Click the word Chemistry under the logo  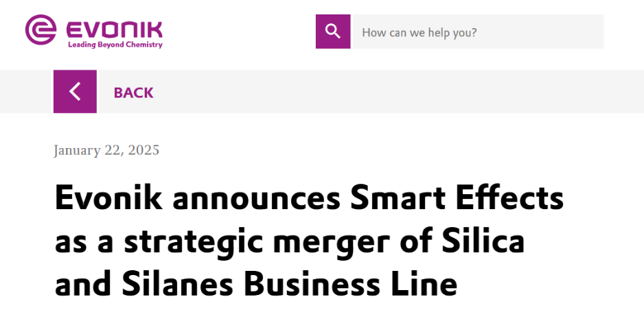click(x=143, y=45)
